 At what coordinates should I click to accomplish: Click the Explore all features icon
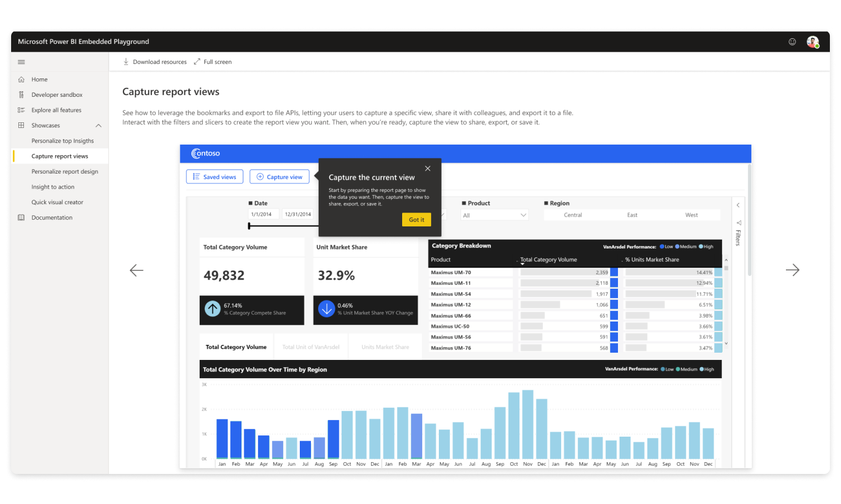tap(21, 110)
